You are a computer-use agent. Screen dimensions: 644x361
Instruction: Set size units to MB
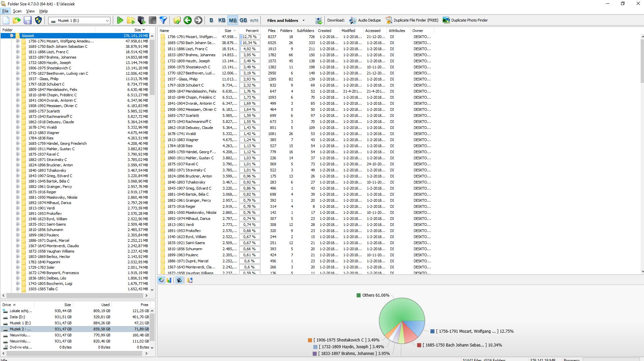[233, 20]
